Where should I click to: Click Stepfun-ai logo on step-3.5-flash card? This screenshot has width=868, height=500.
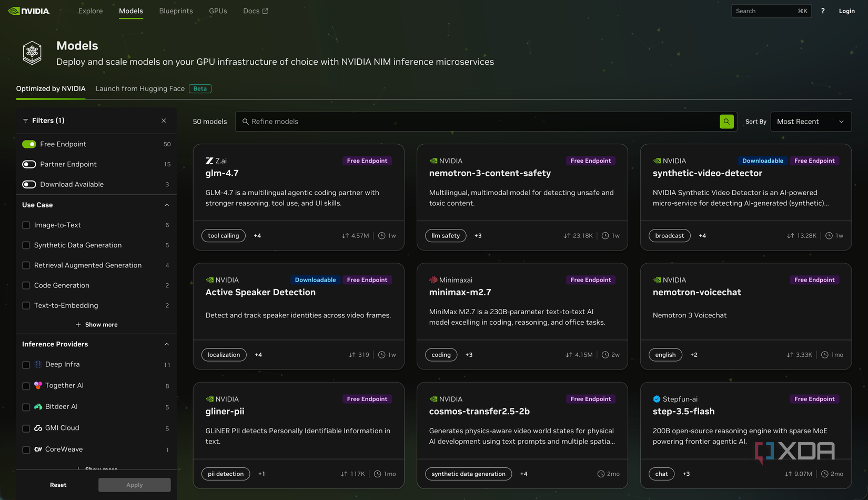[x=657, y=399]
